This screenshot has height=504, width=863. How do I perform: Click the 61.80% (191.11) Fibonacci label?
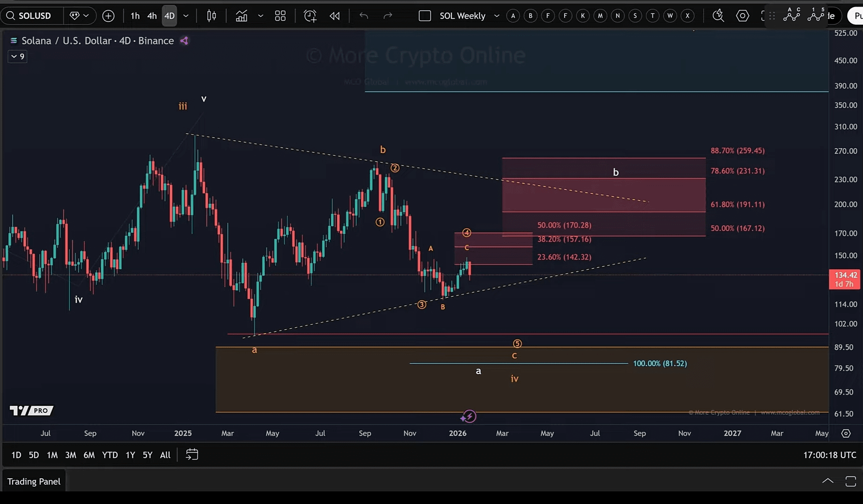738,204
